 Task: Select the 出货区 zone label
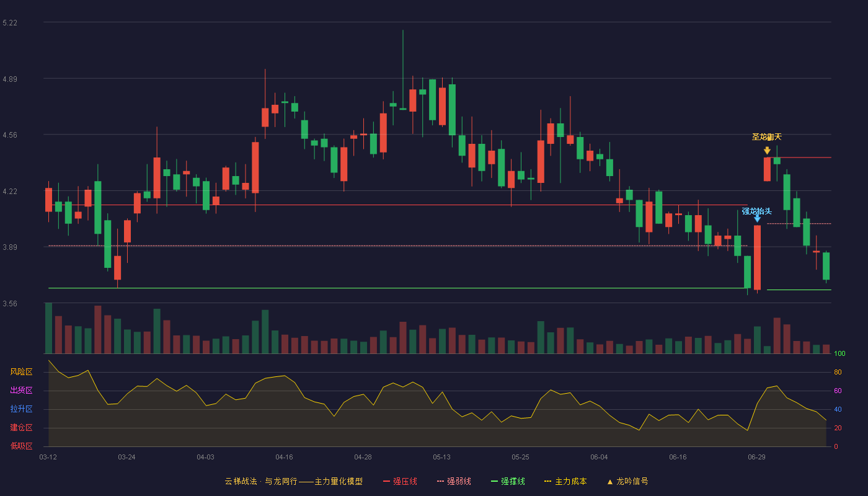tap(21, 391)
